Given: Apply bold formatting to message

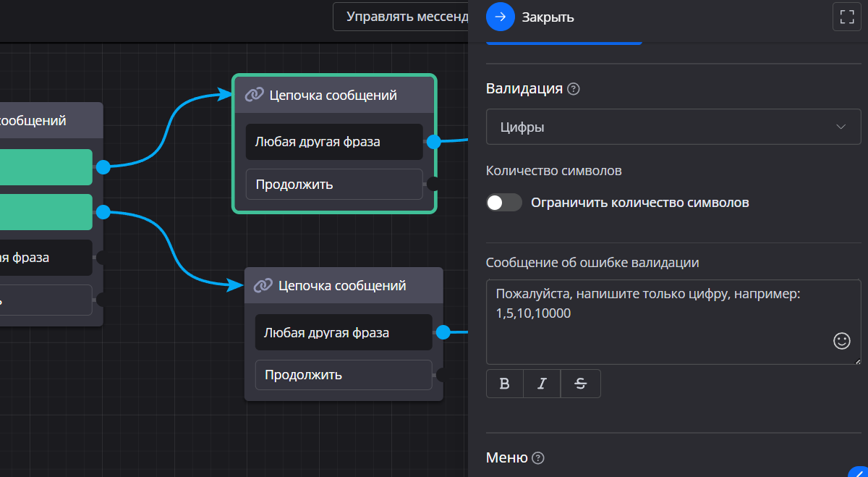Looking at the screenshot, I should tap(505, 384).
